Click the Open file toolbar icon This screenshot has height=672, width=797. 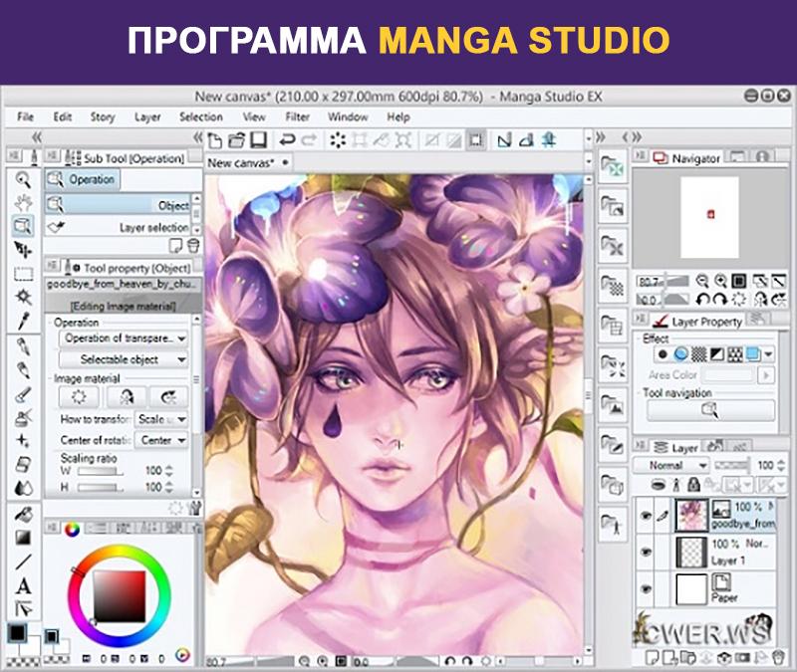[x=236, y=139]
